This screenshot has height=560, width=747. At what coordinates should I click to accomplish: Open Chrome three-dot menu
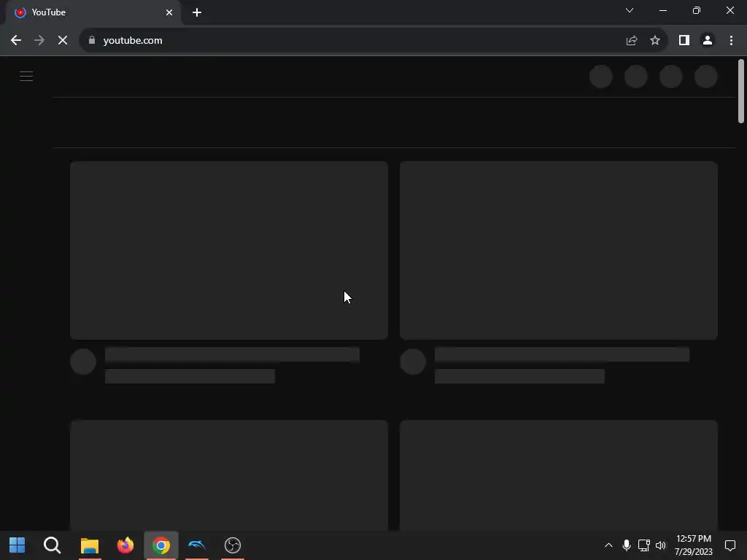coord(731,41)
